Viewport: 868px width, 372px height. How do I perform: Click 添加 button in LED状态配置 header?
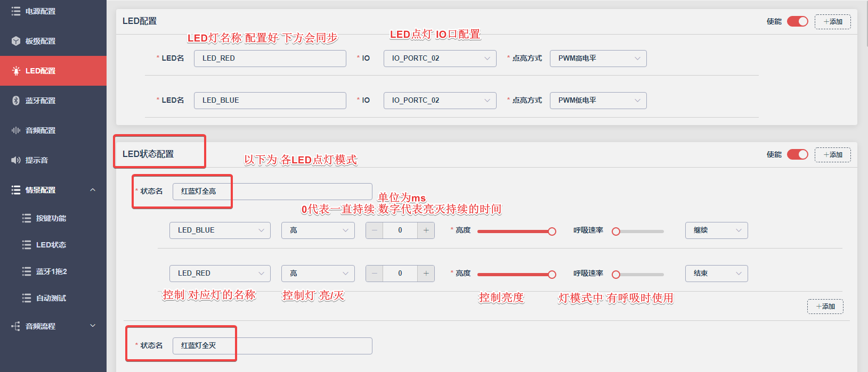click(833, 155)
